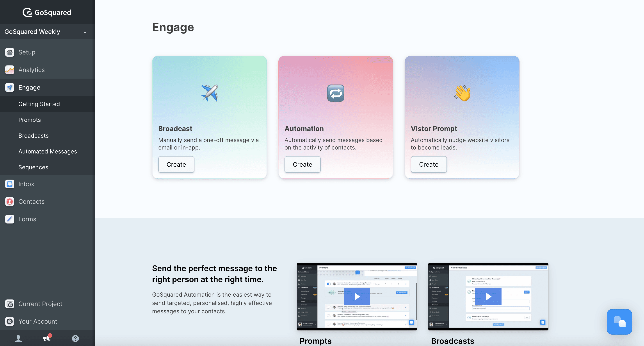Click the help question mark icon
This screenshot has height=346, width=644.
[x=75, y=339]
